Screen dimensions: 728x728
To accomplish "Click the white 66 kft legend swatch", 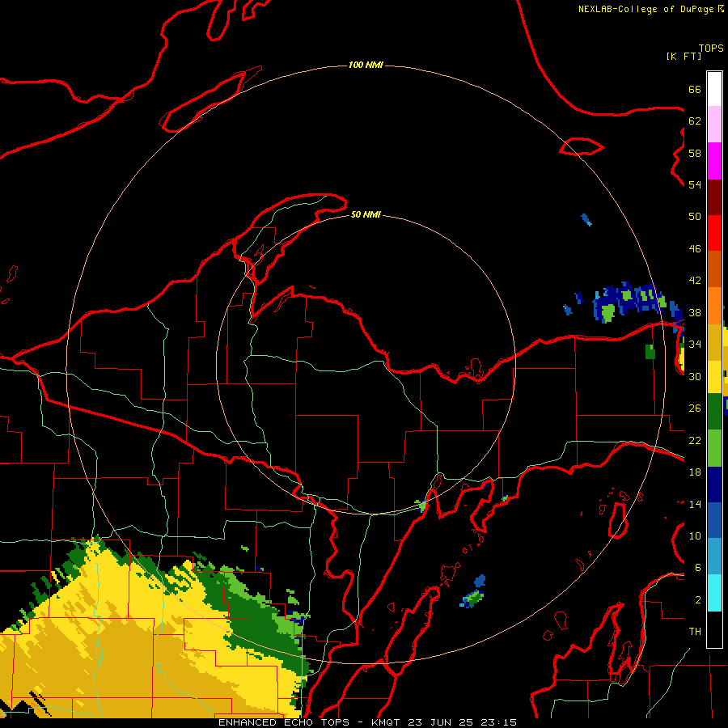I will pyautogui.click(x=714, y=89).
